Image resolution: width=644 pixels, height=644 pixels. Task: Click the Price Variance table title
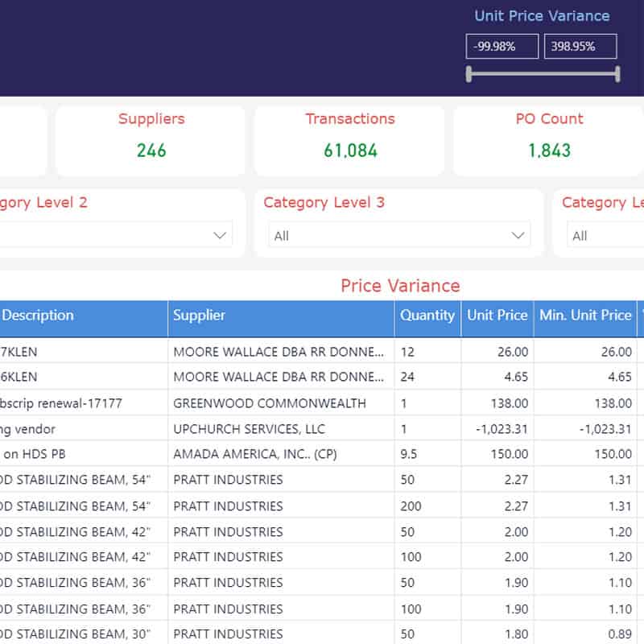coord(400,286)
